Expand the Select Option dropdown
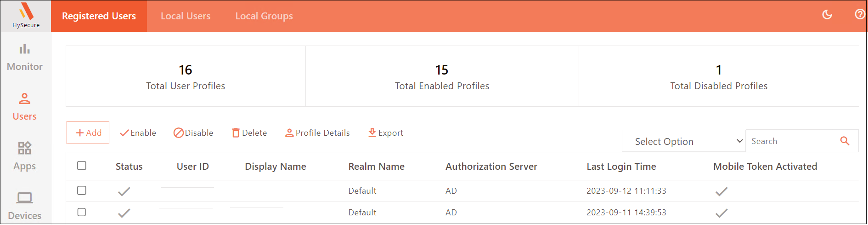868x225 pixels. 684,141
